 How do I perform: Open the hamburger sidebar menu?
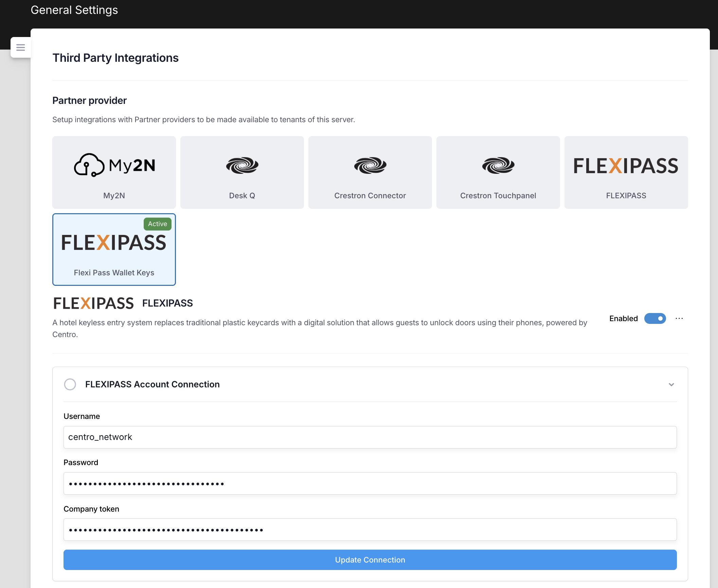point(21,47)
